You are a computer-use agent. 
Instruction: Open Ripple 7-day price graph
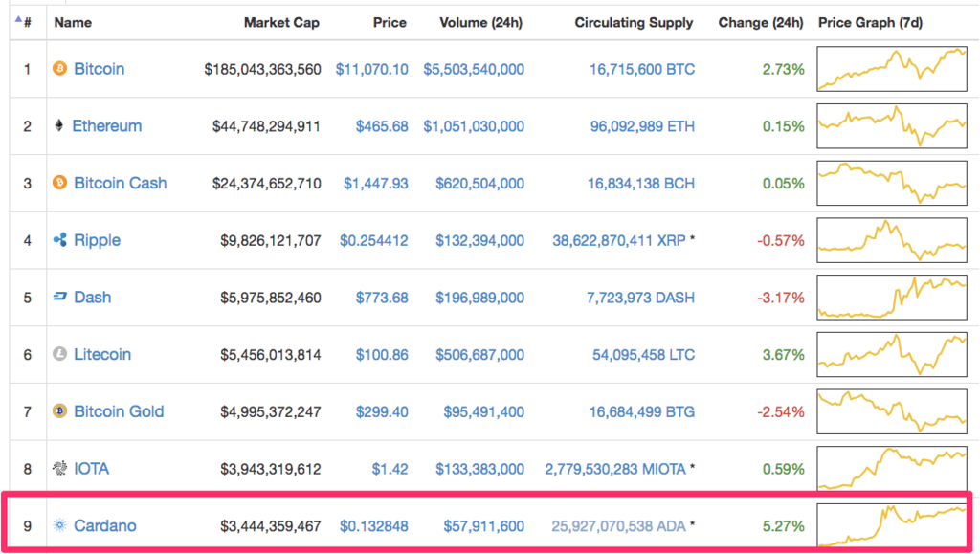(892, 240)
